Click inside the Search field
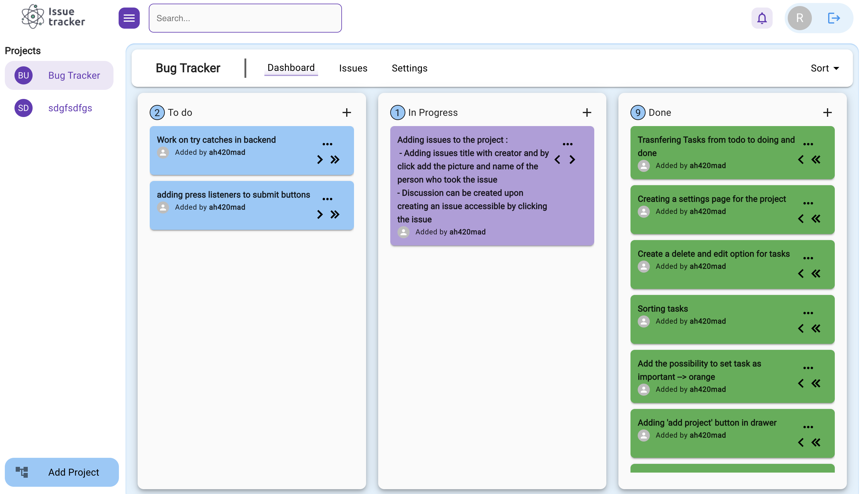 point(245,18)
